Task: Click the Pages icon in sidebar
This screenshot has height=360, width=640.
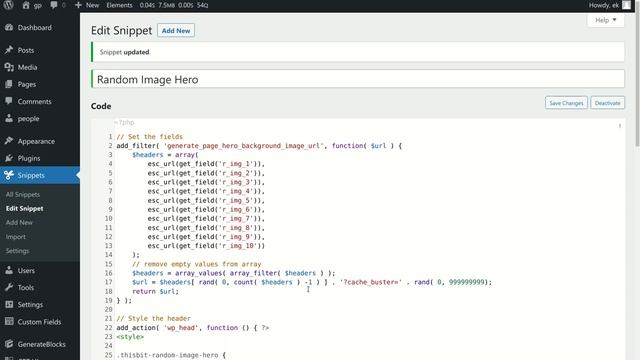Action: [x=9, y=84]
